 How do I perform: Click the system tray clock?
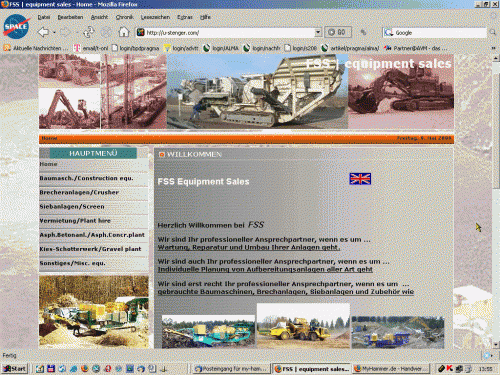point(485,369)
